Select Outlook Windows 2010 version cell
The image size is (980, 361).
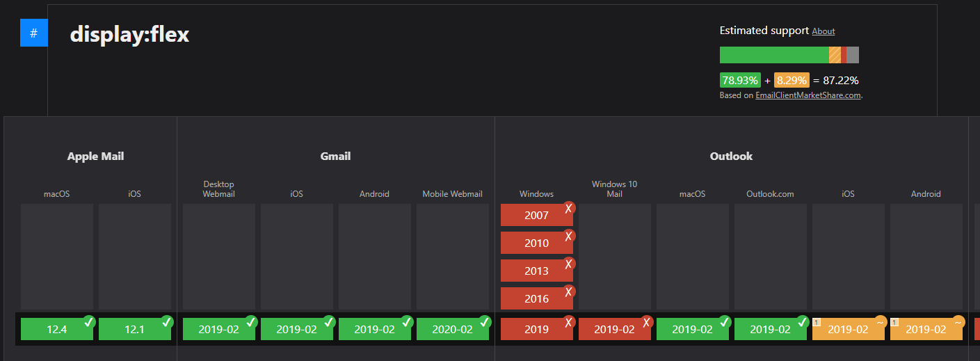click(536, 243)
